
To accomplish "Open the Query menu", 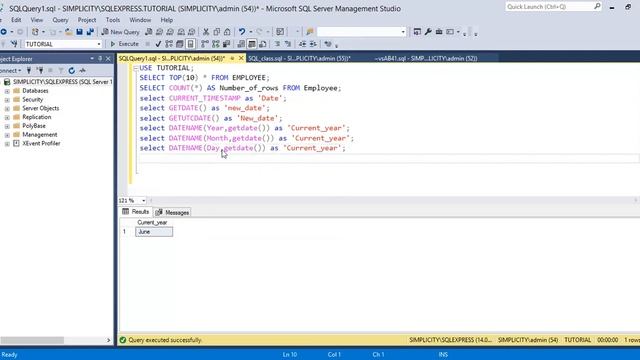I will (60, 20).
